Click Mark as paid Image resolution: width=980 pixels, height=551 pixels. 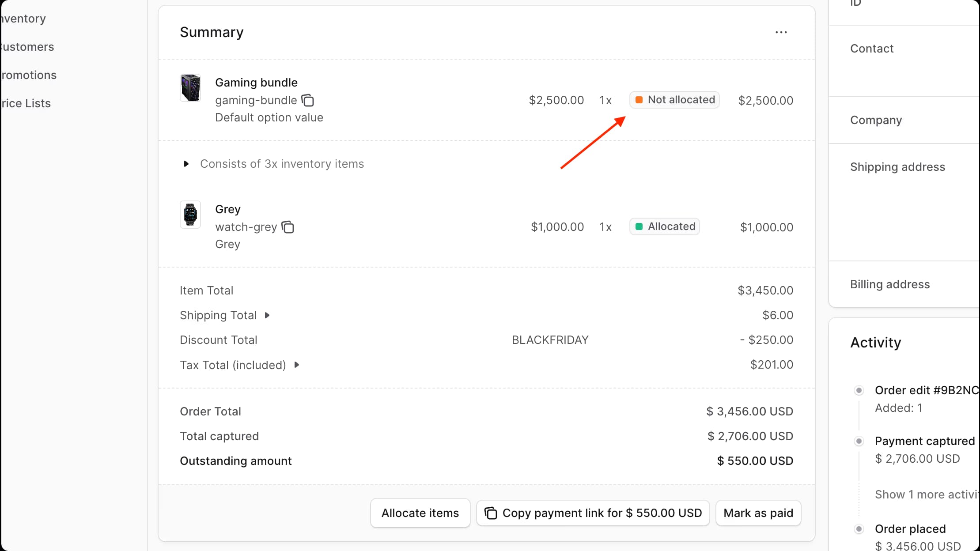point(758,513)
